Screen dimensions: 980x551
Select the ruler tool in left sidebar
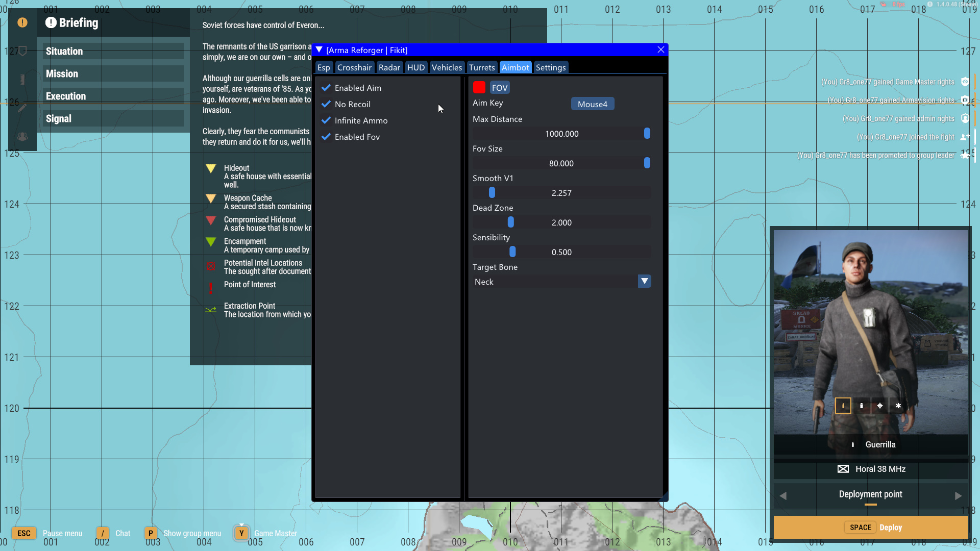point(22,80)
